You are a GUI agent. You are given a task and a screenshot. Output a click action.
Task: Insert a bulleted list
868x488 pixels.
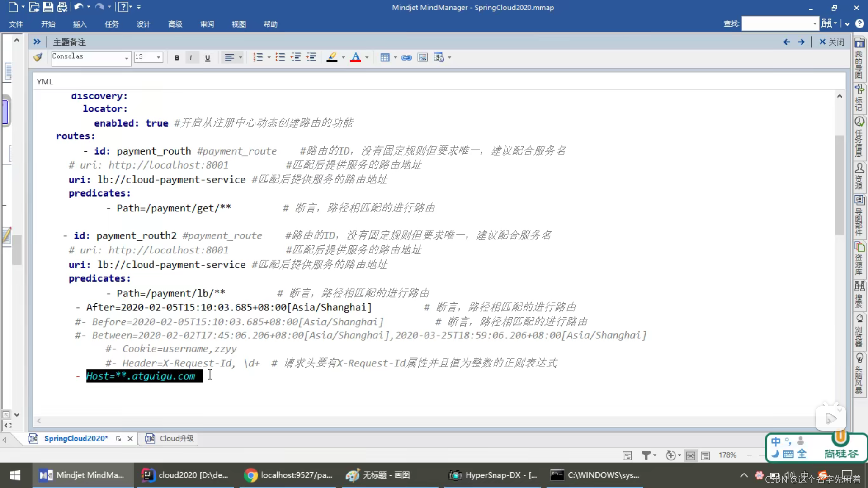tap(280, 57)
